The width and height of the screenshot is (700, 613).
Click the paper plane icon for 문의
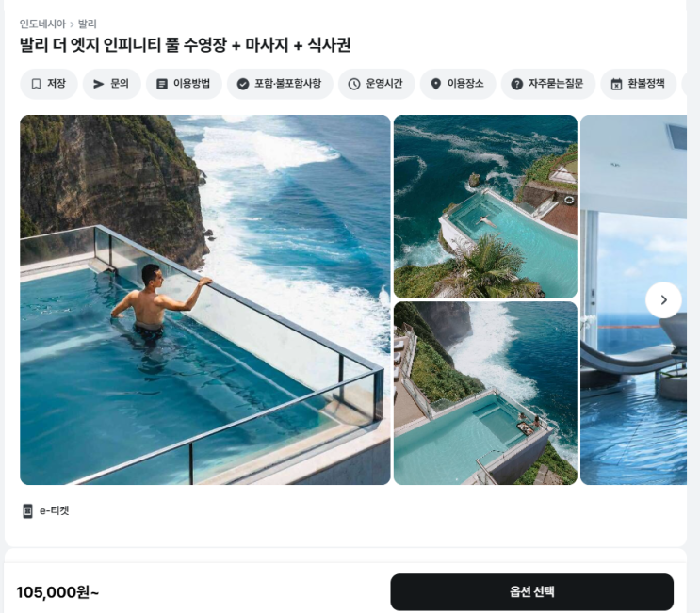[99, 84]
